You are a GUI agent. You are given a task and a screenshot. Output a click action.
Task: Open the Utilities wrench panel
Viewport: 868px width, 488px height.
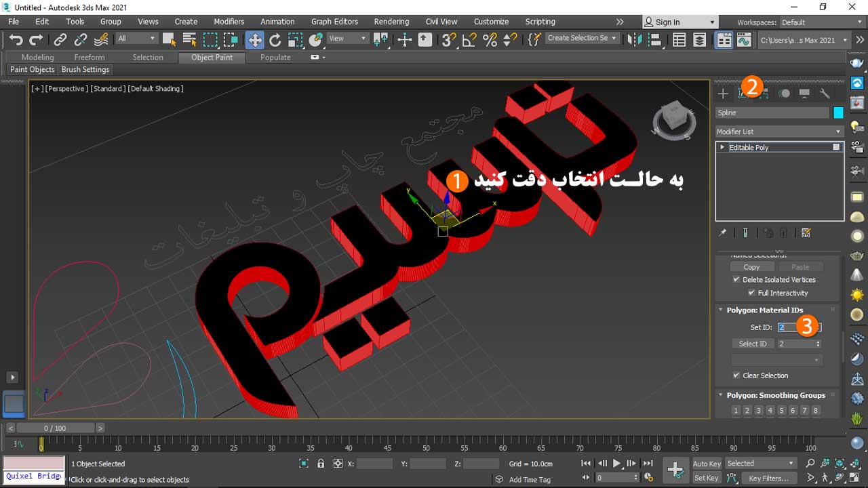tap(825, 94)
